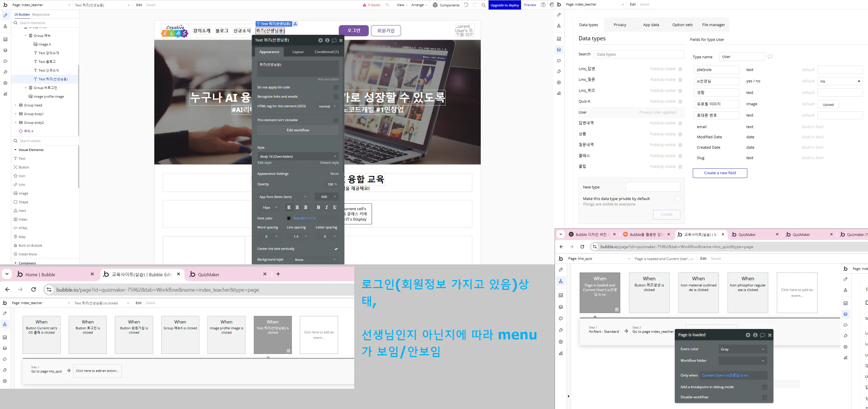Select align-left icon in the property editor

(x=289, y=207)
